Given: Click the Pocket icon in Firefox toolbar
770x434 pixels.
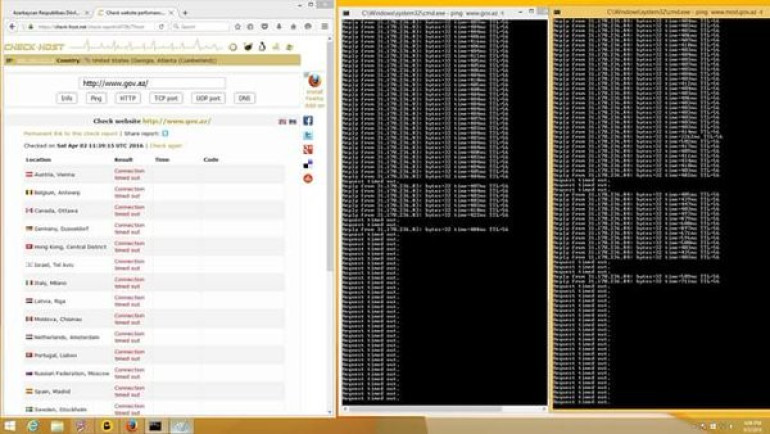Looking at the screenshot, I should point(265,27).
